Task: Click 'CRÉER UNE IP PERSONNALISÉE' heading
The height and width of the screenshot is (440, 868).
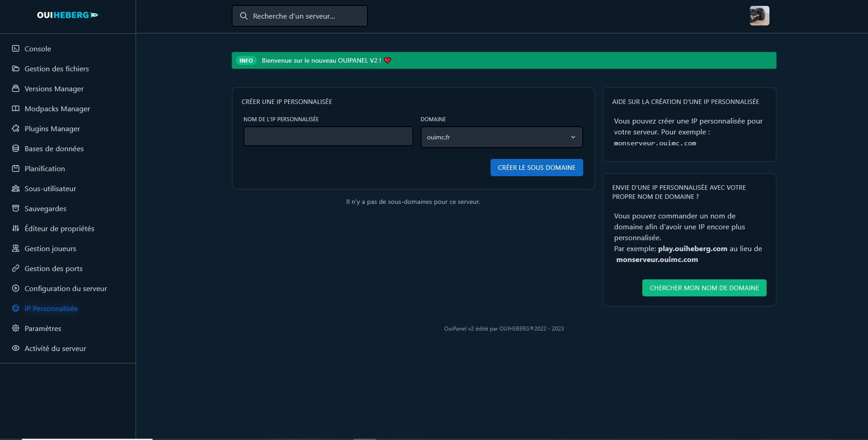Action: pyautogui.click(x=287, y=102)
